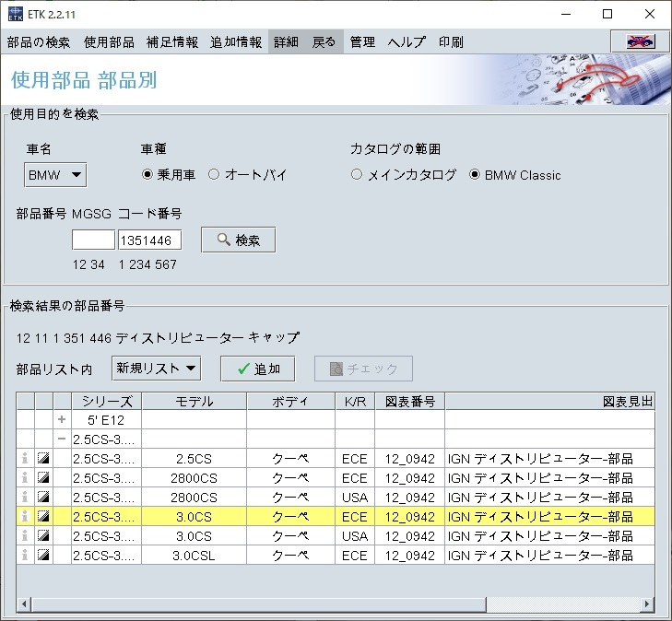The image size is (672, 621).
Task: Open diagram icon for 2800CS USA row
Action: tap(43, 498)
